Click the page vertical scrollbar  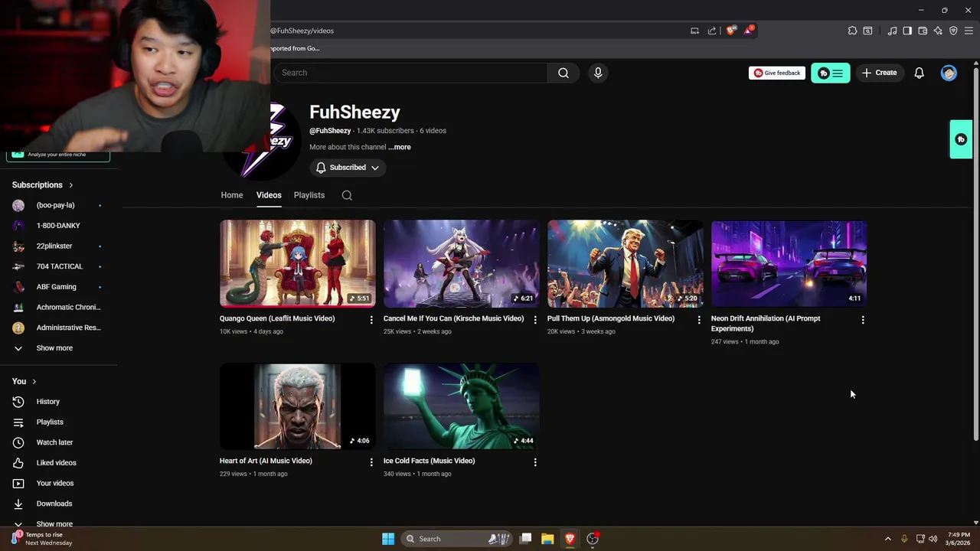click(975, 253)
